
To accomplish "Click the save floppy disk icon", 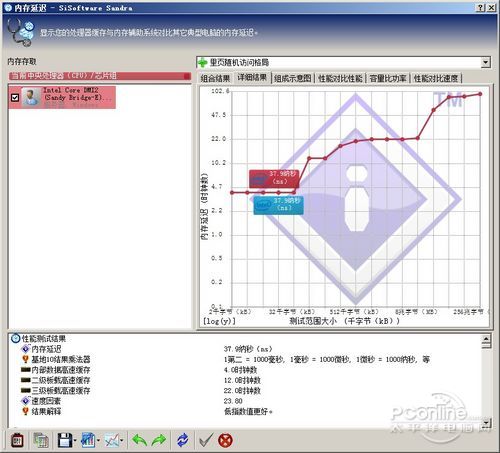I will pyautogui.click(x=65, y=440).
